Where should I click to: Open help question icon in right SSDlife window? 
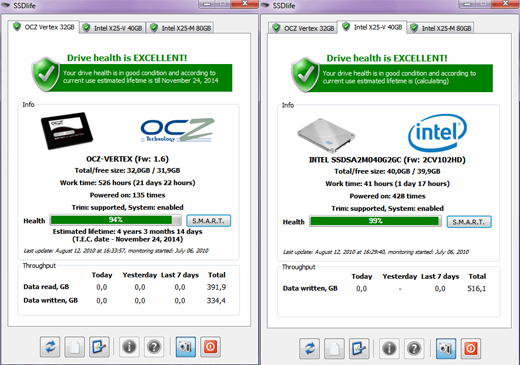[x=414, y=349]
